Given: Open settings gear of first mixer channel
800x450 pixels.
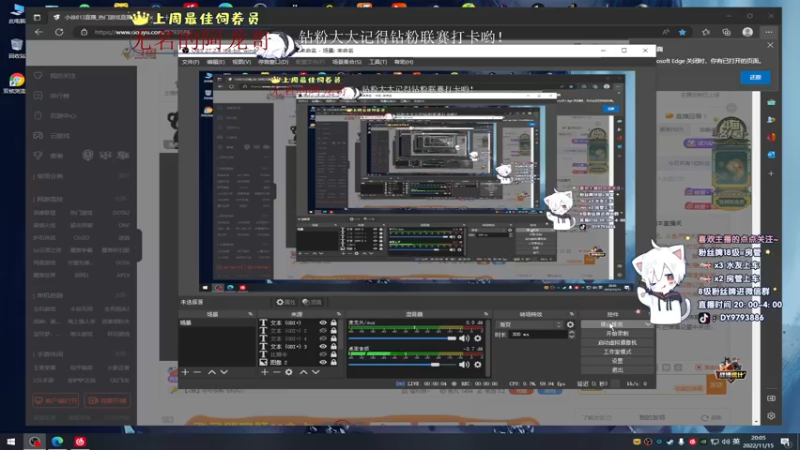Looking at the screenshot, I should pyautogui.click(x=478, y=338).
